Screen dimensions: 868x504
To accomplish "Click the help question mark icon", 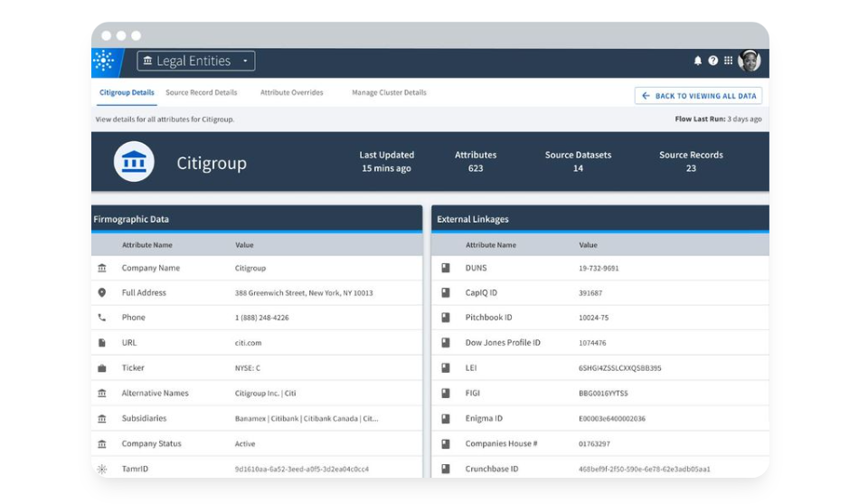I will tap(713, 61).
